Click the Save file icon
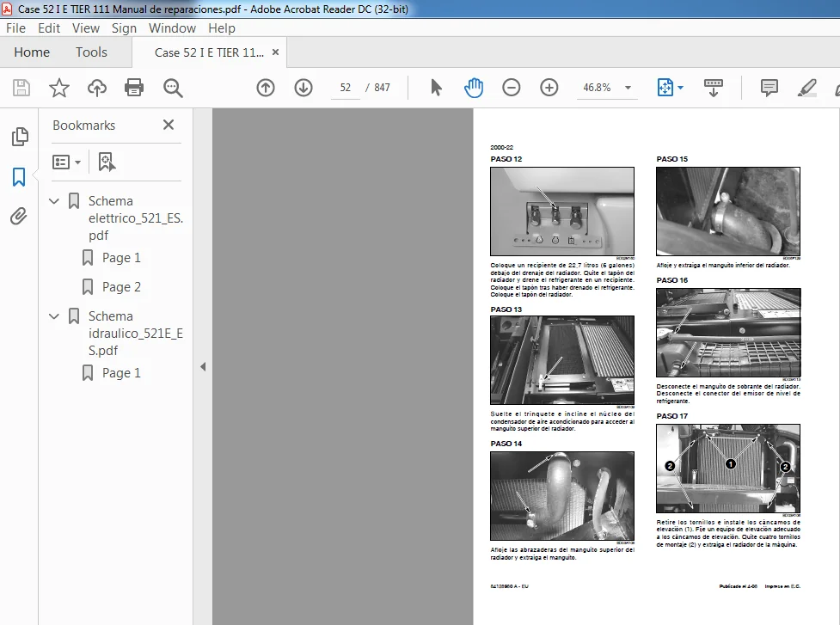Viewport: 840px width, 625px height. (21, 88)
